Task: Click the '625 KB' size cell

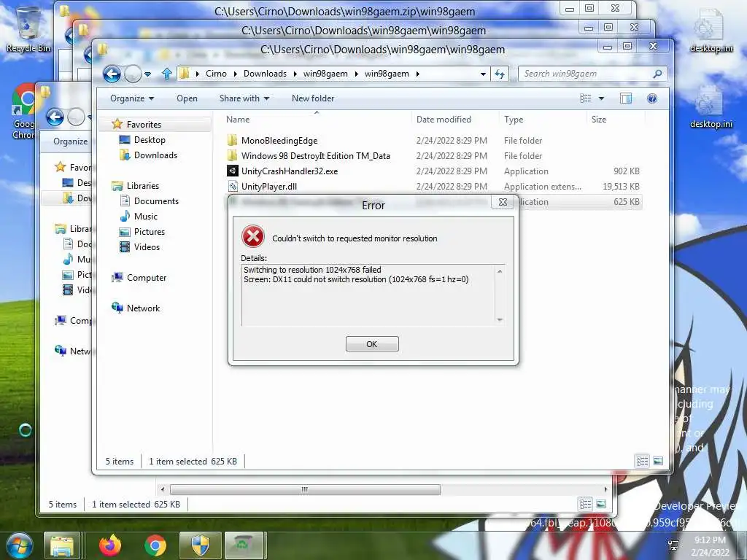Action: [x=627, y=202]
